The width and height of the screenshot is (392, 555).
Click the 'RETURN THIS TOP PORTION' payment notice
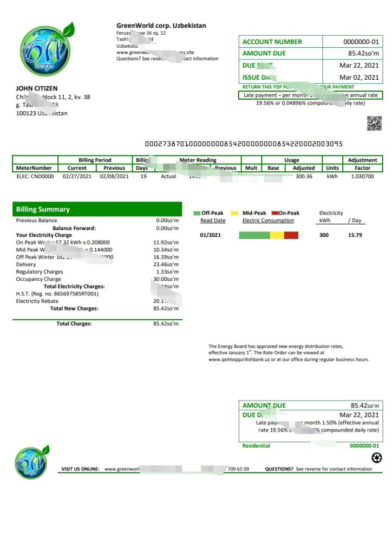click(298, 87)
